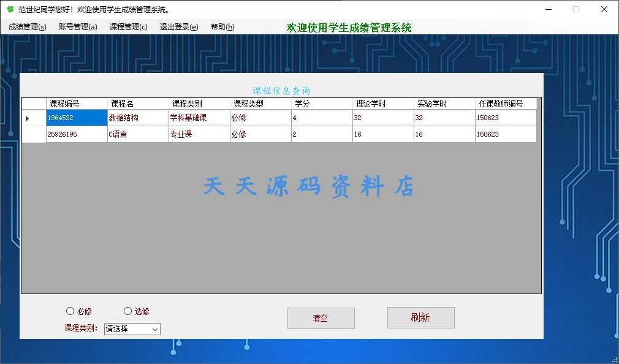Click the 实验学时 cell in 数据结构 row
Viewport: 619px width, 364px height.
[x=444, y=118]
